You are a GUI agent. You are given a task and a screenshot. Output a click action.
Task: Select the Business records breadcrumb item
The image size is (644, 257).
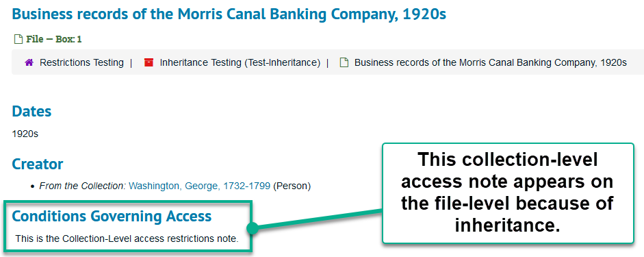pyautogui.click(x=491, y=62)
